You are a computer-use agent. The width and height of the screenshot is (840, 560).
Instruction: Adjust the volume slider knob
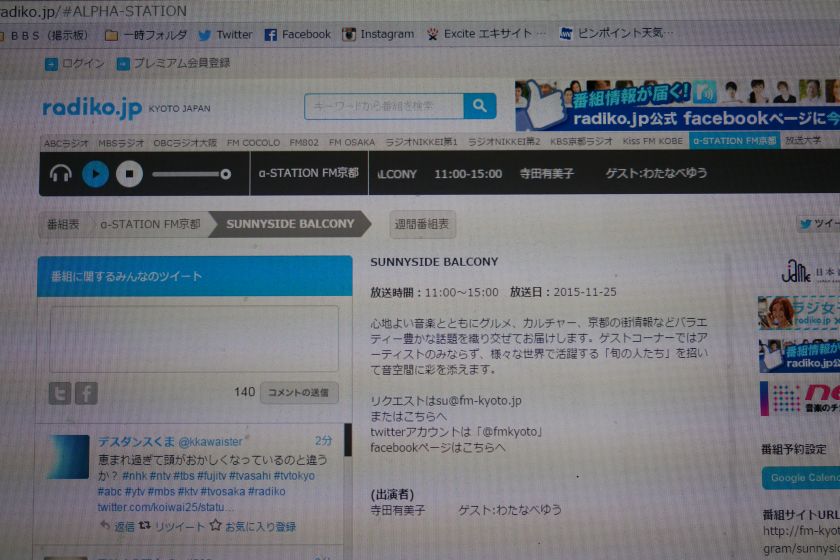click(x=226, y=174)
